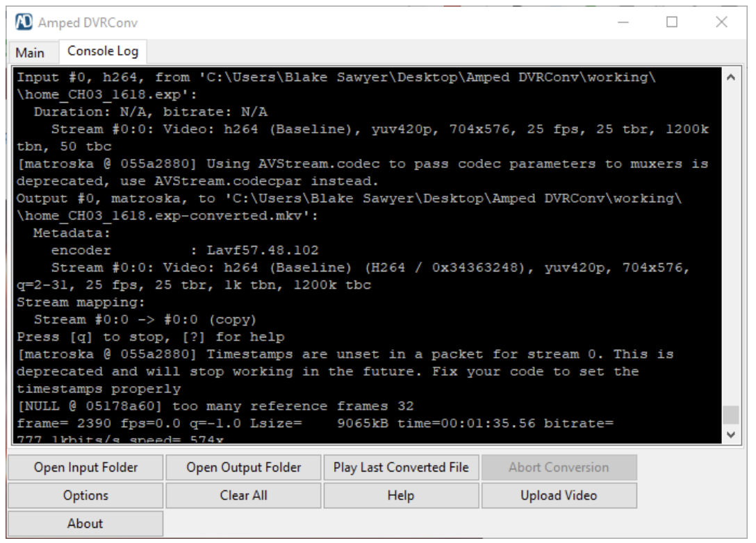
Task: Click 'frame= 2390 fps=0.0' status line
Action: point(315,423)
